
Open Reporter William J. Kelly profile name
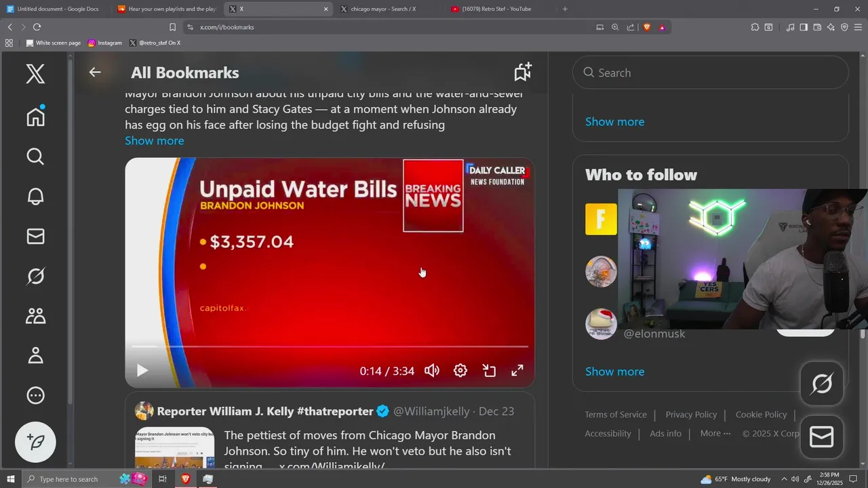265,411
